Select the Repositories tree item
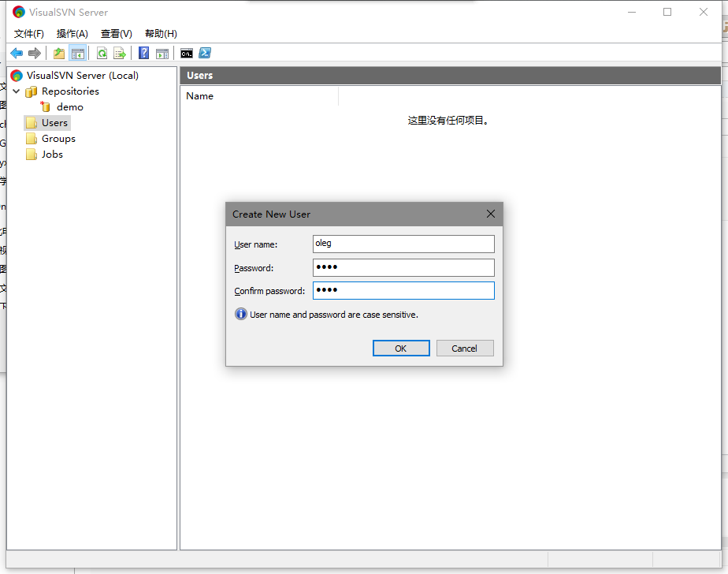 70,91
